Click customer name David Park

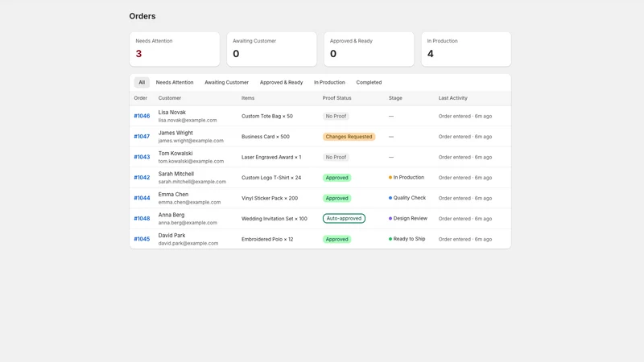171,236
